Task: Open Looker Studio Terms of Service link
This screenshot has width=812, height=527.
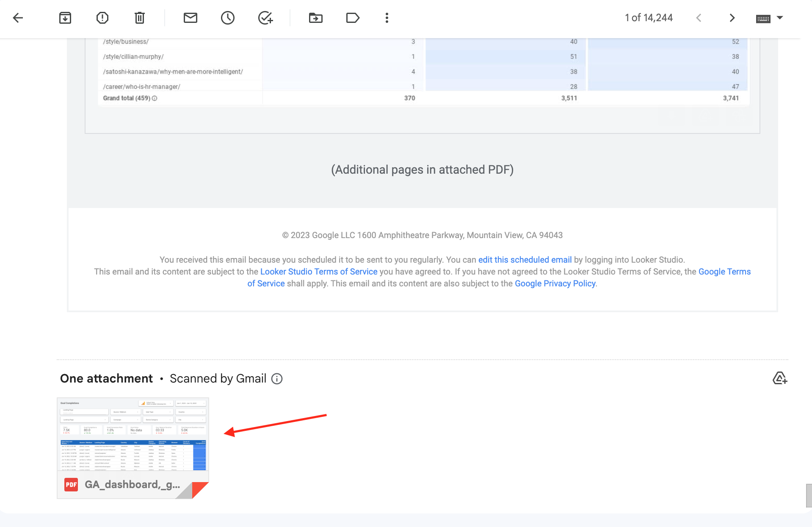Action: click(318, 272)
